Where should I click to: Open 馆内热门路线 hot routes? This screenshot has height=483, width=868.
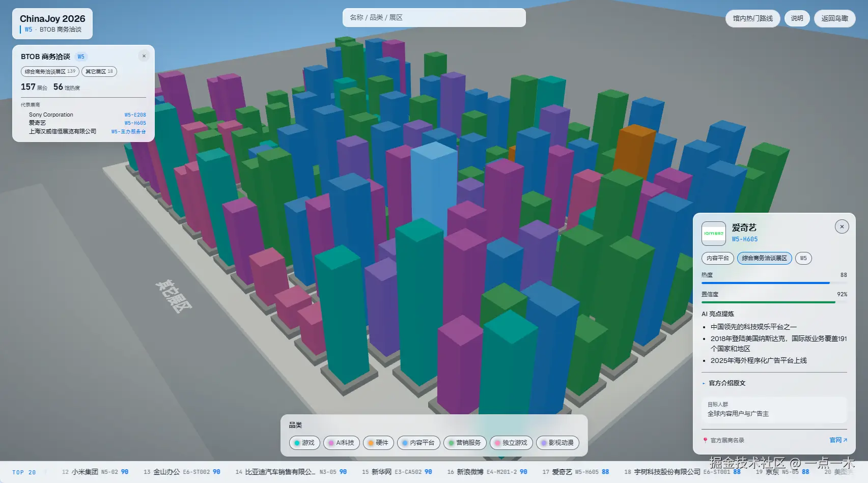tap(753, 18)
